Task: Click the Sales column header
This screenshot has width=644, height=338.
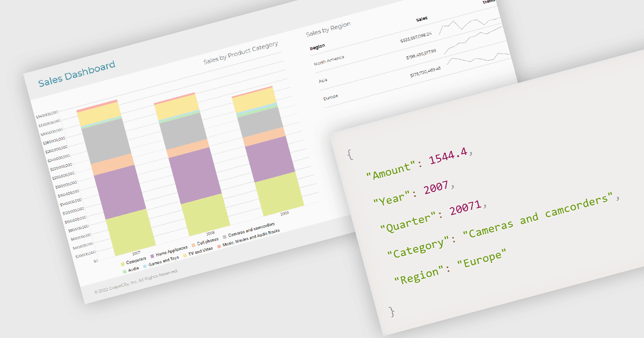Action: tap(422, 19)
